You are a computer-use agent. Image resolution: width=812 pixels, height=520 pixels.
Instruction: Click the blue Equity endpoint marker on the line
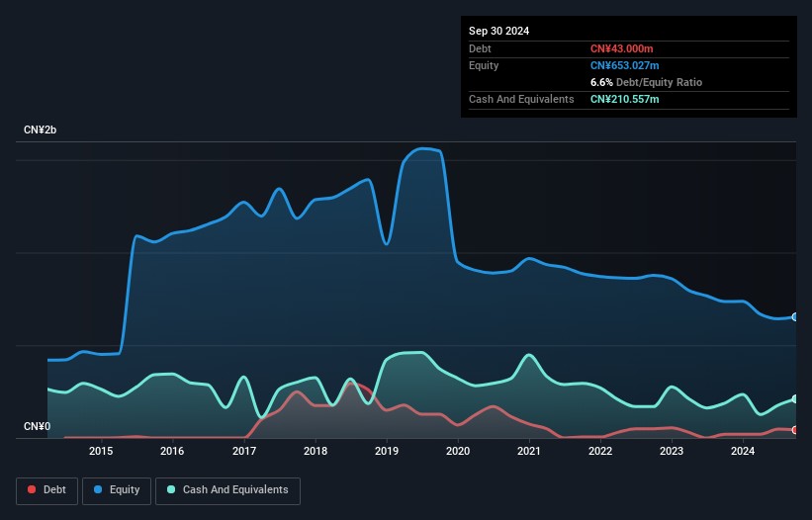794,317
